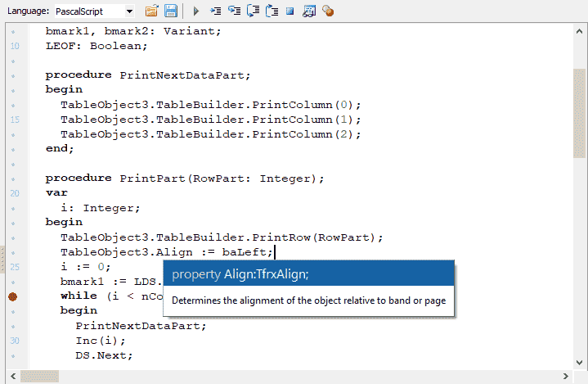Click the 'bmark1 := LDS.' code line
This screenshot has width=588, height=384.
tap(111, 282)
